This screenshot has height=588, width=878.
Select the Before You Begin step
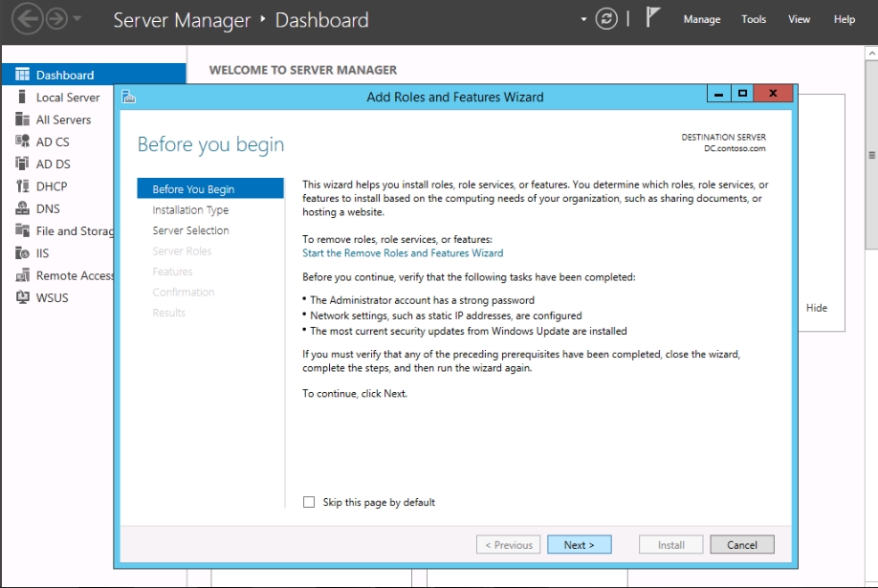[x=210, y=188]
